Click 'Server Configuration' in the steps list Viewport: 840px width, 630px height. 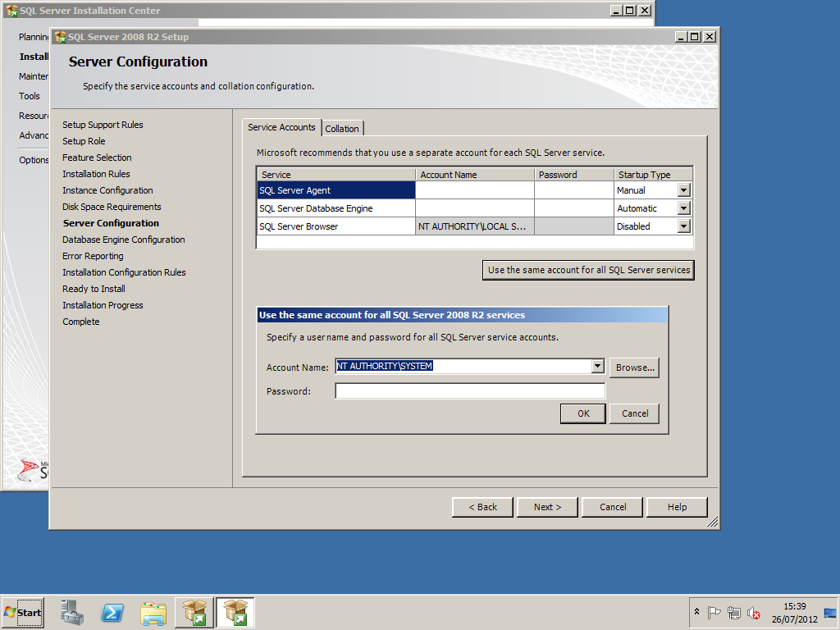(111, 223)
